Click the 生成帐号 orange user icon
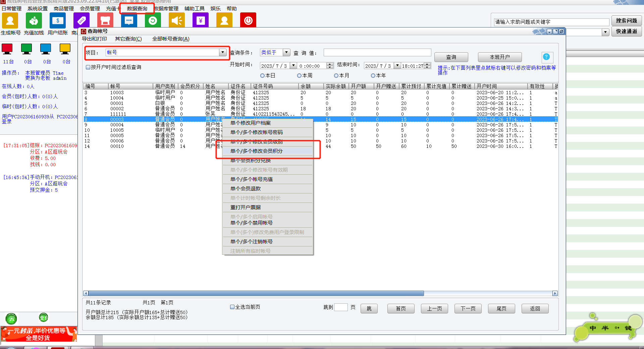This screenshot has width=644, height=349. (x=10, y=21)
